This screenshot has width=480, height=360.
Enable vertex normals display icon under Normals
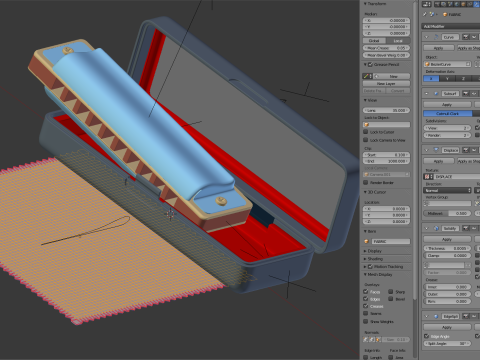point(365,340)
